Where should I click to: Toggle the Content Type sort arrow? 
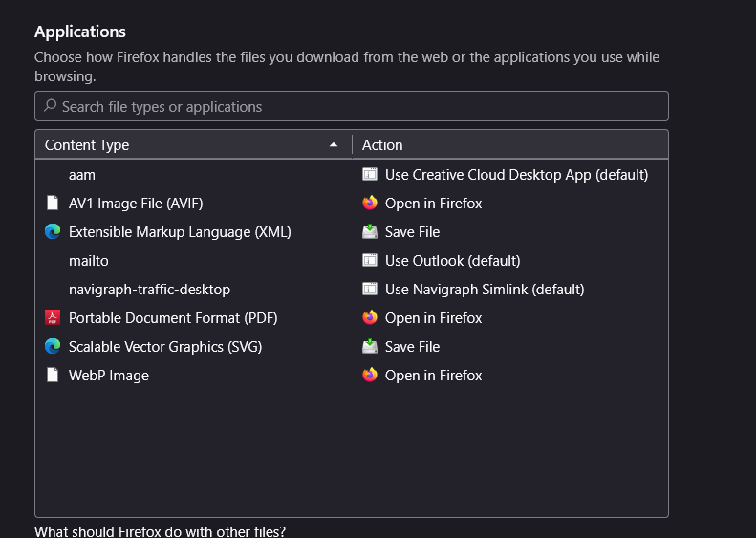pos(334,145)
